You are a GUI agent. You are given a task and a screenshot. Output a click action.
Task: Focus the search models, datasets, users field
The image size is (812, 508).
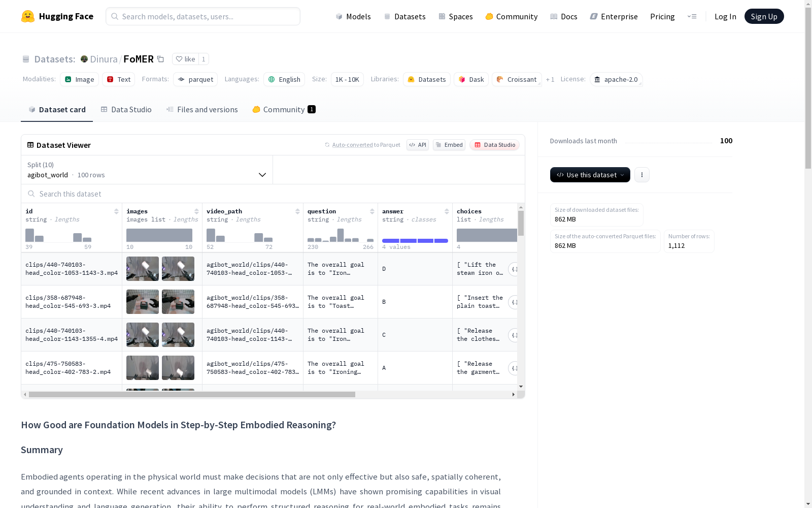(203, 16)
